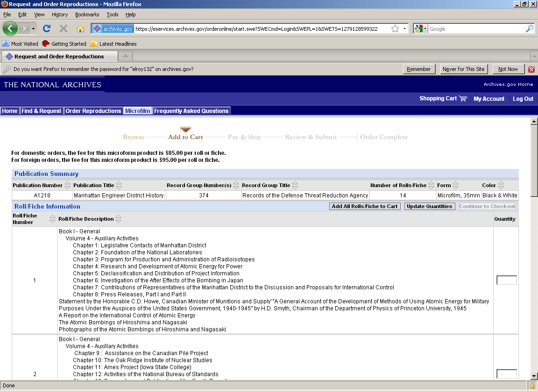Click the Stop loading X icon

click(64, 28)
